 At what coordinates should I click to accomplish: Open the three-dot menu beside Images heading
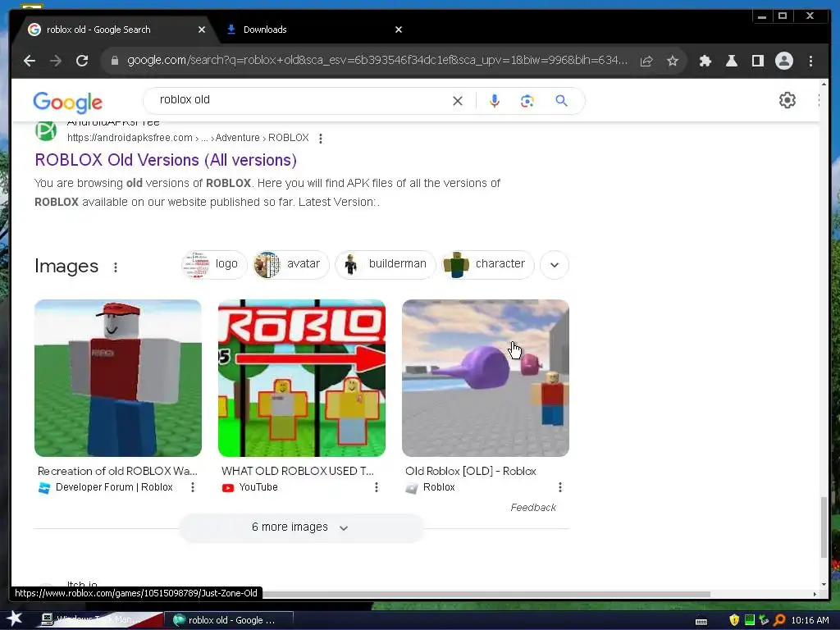[115, 267]
